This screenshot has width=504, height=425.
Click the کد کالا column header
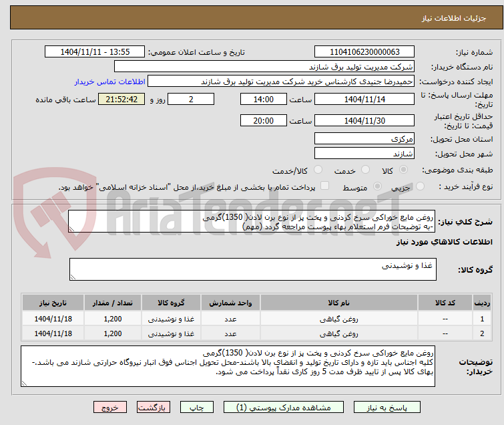click(445, 303)
